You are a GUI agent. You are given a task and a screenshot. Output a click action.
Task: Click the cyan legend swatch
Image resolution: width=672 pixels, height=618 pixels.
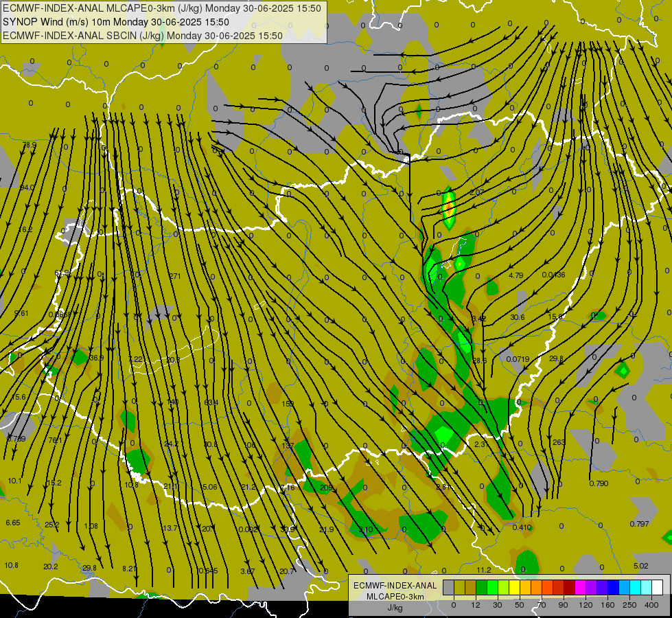pyautogui.click(x=635, y=588)
